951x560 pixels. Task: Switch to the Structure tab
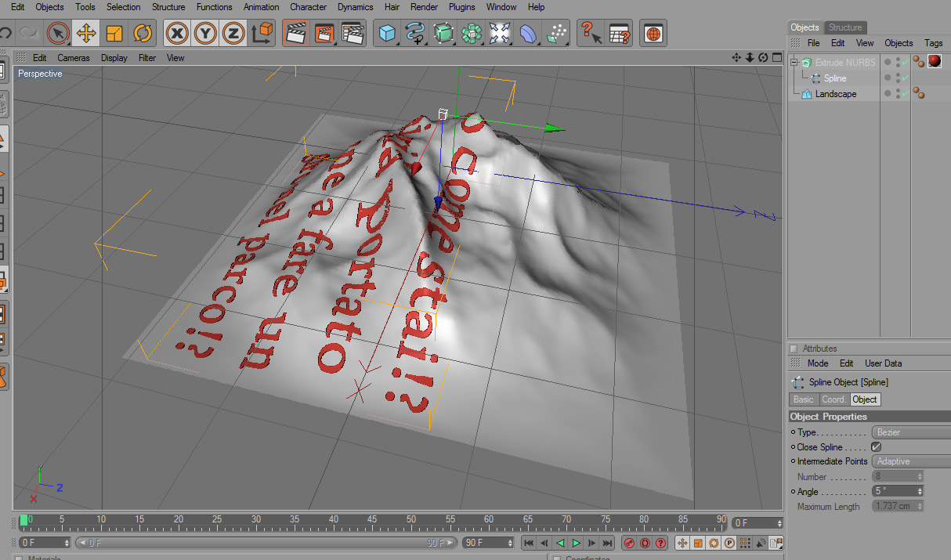click(x=845, y=27)
